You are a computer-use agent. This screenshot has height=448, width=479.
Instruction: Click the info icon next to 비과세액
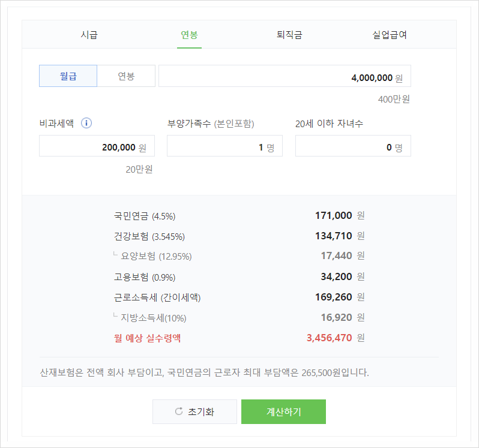86,124
